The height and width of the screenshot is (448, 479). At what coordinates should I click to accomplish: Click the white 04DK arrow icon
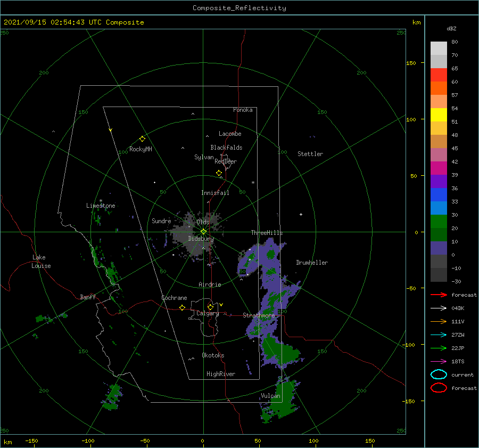pos(439,308)
